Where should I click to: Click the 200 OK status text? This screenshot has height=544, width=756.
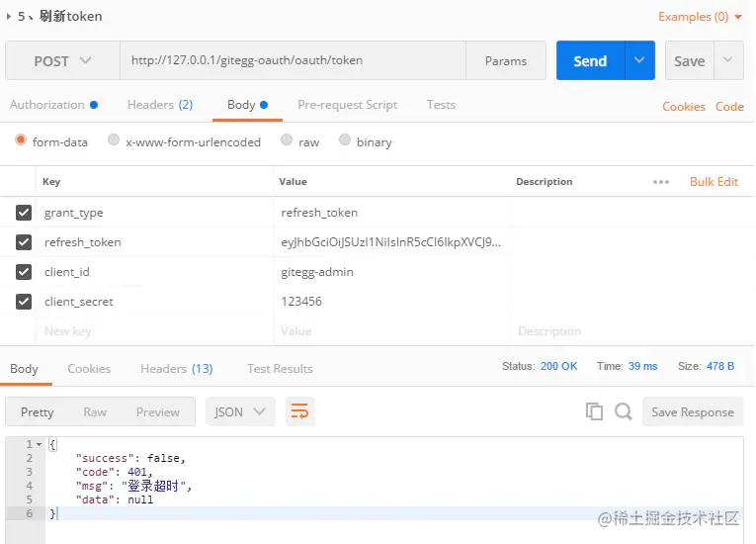558,366
